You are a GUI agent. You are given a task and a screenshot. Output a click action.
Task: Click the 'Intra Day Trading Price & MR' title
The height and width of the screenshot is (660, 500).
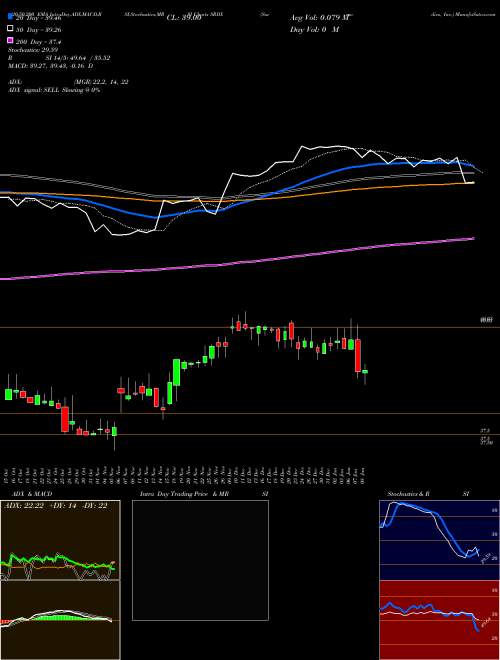[x=184, y=494]
